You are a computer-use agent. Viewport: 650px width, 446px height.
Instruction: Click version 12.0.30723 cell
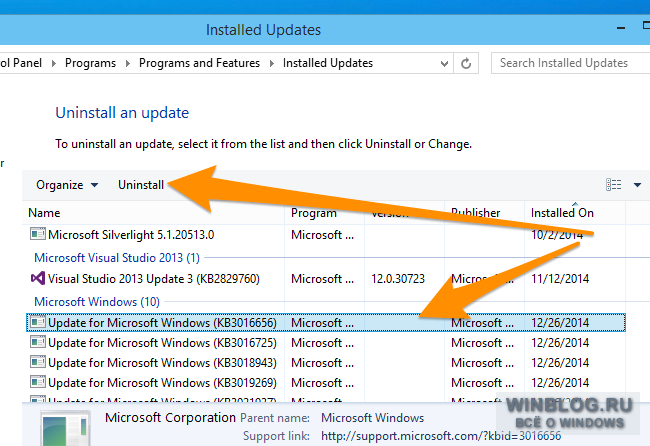(398, 279)
